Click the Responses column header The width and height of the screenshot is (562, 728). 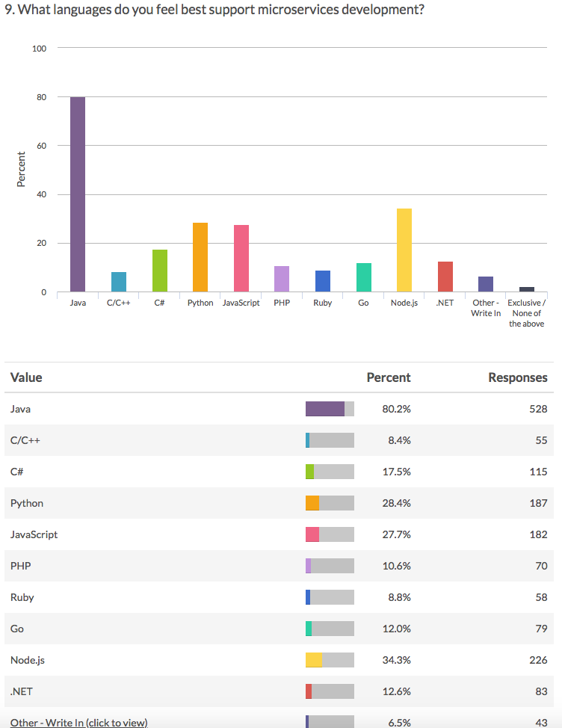click(x=517, y=377)
